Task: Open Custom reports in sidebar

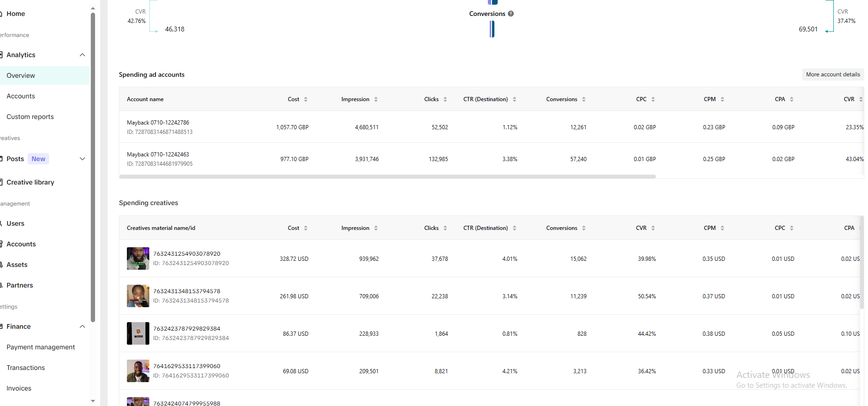Action: (x=30, y=117)
